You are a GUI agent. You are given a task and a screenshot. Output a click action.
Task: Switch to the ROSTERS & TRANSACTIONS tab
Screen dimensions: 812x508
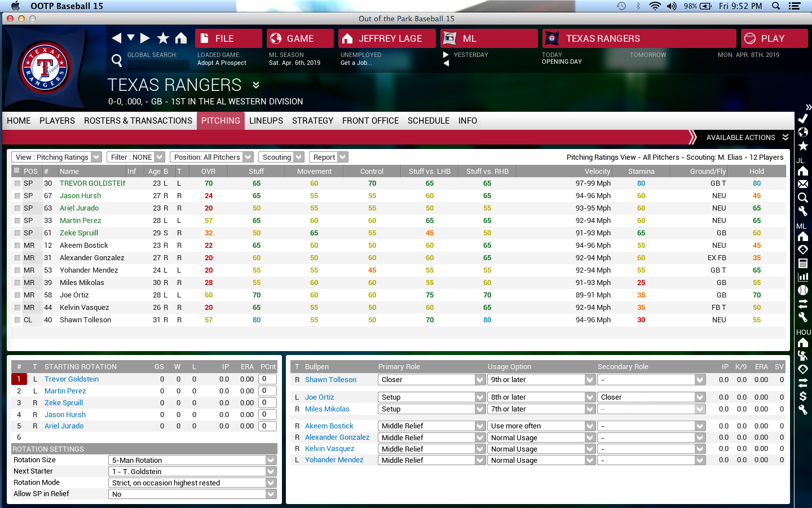tap(138, 121)
